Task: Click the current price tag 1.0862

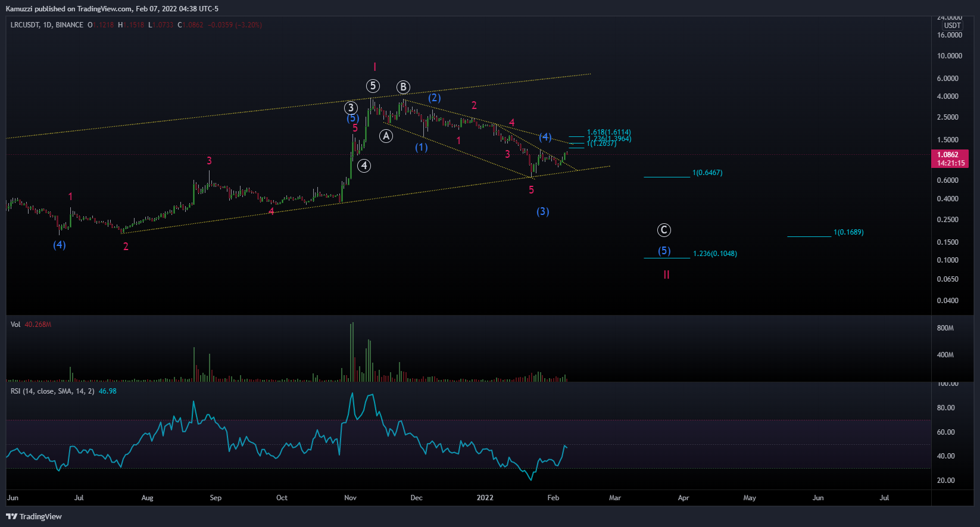Action: click(948, 155)
